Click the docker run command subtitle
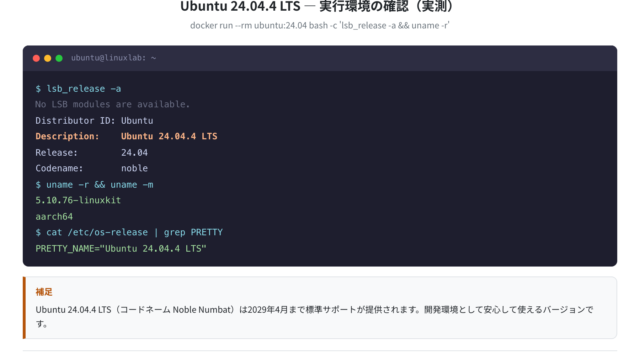This screenshot has width=640, height=360. pos(320,25)
